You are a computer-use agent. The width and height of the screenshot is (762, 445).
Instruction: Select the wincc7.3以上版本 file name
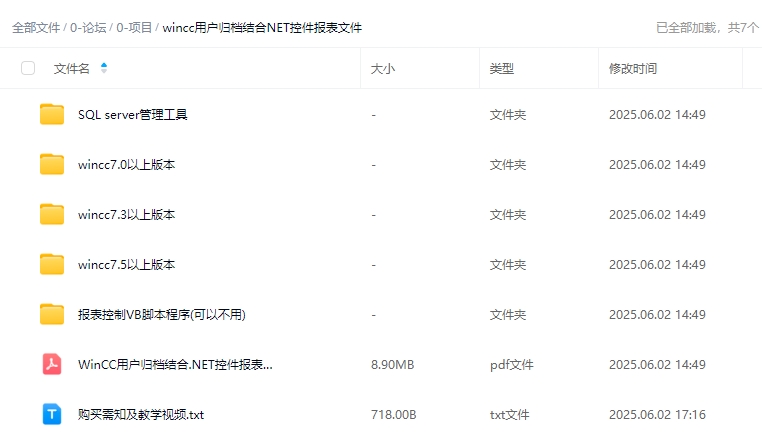click(126, 215)
